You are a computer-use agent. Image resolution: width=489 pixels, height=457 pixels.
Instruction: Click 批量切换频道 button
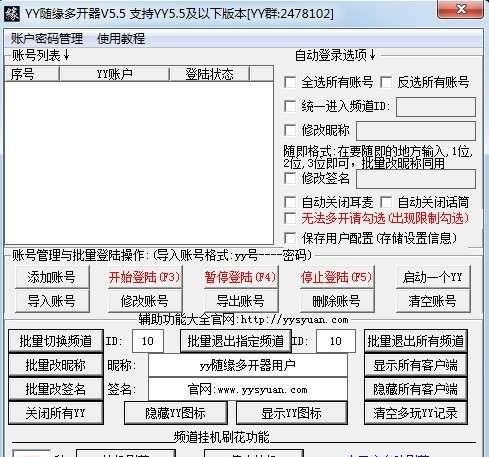coord(56,341)
